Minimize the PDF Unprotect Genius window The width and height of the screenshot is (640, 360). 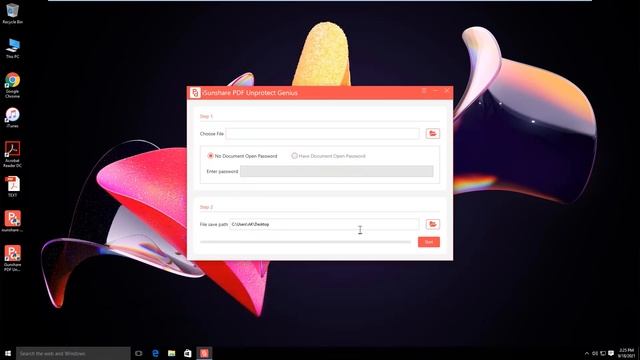tap(436, 91)
